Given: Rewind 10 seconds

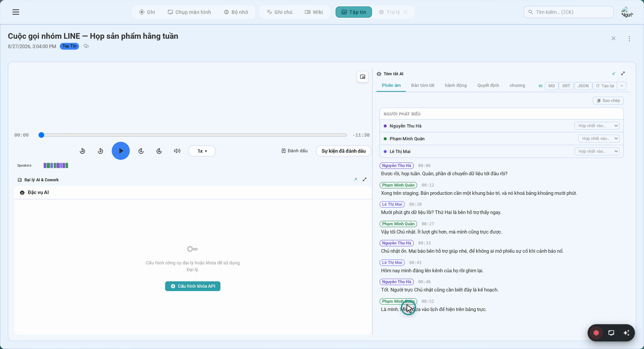Looking at the screenshot, I should (100, 151).
